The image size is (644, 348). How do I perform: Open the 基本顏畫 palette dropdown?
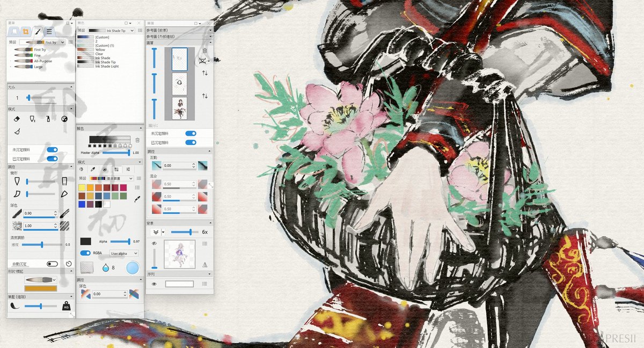[x=111, y=178]
